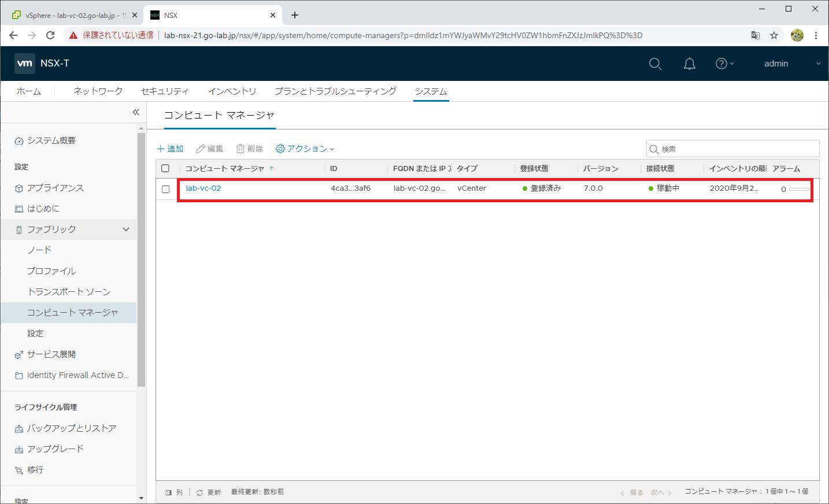
Task: Open サービス展開 in sidebar
Action: [x=51, y=354]
